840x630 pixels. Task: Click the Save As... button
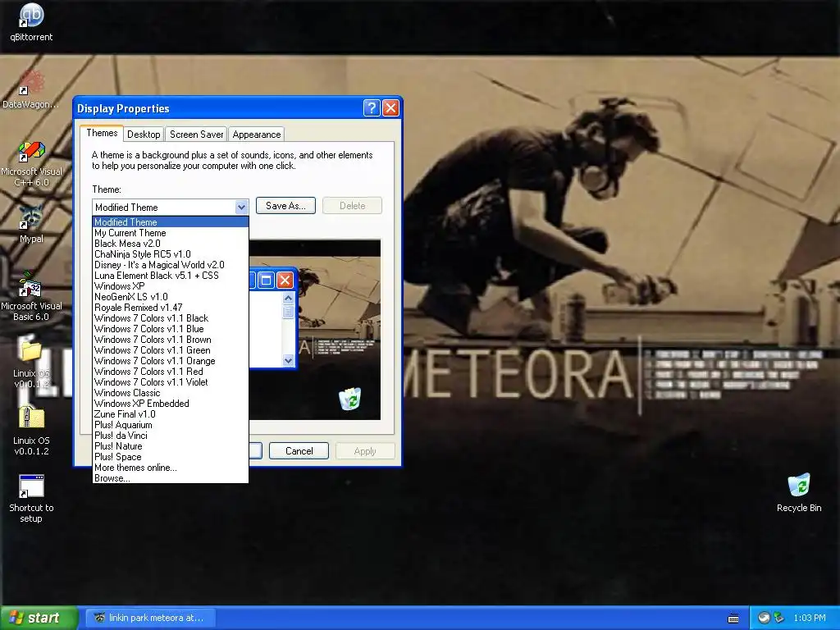point(285,206)
